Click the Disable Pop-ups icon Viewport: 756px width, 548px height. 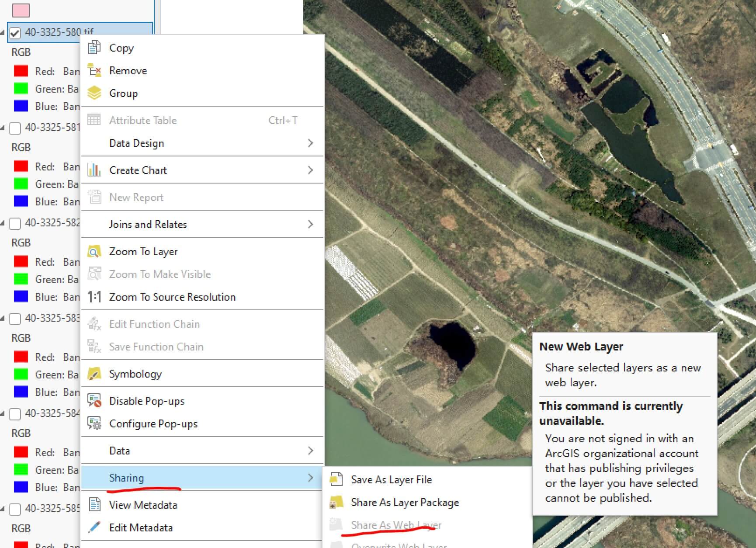pos(94,401)
